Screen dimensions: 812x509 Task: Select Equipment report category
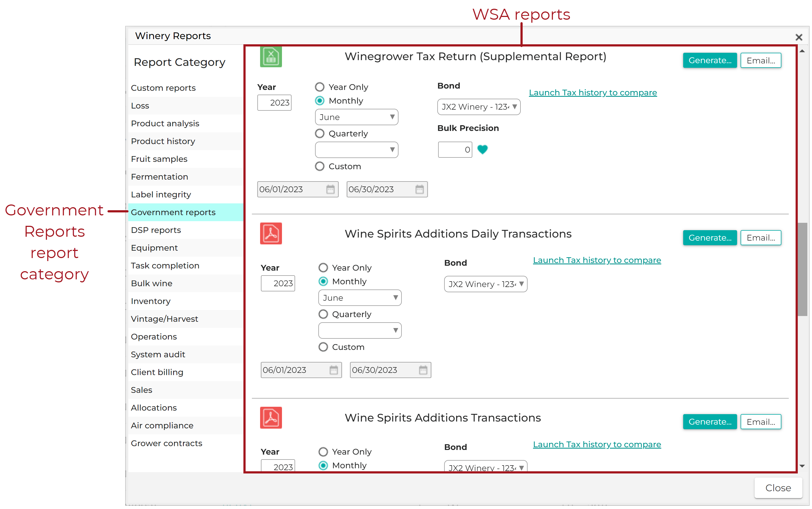[x=186, y=248]
